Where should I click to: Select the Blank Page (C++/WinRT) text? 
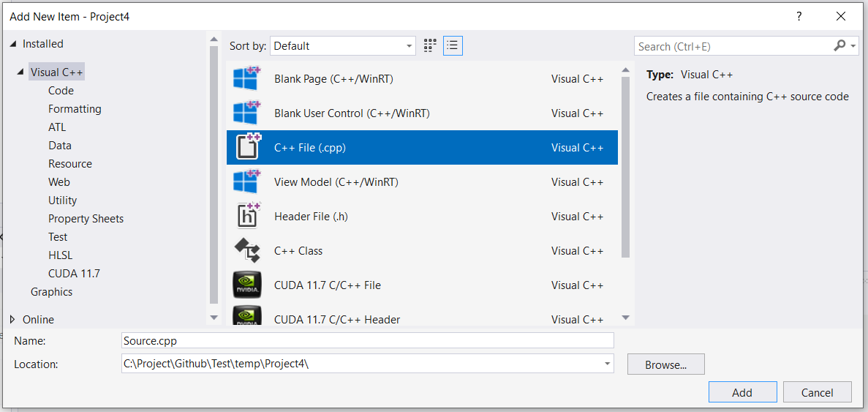coord(333,78)
